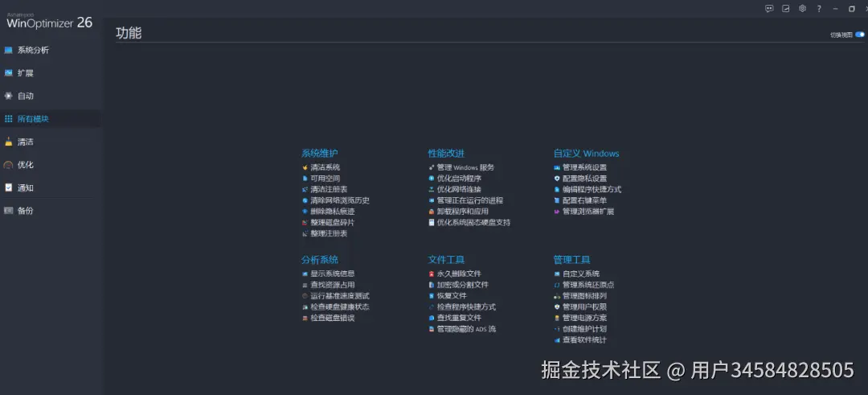
Task: Click the icon for 运行基准速度测试
Action: click(305, 296)
